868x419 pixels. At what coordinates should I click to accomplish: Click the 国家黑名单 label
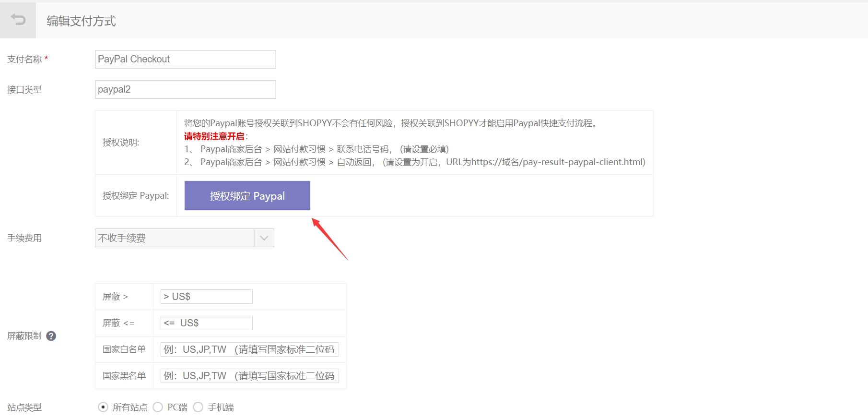pyautogui.click(x=124, y=376)
